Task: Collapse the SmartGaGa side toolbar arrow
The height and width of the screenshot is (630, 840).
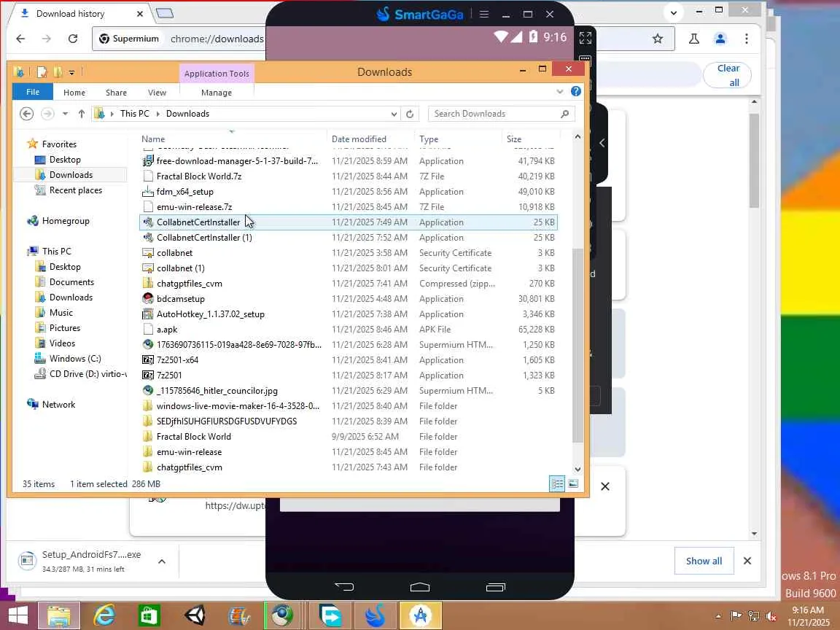Action: 602,143
